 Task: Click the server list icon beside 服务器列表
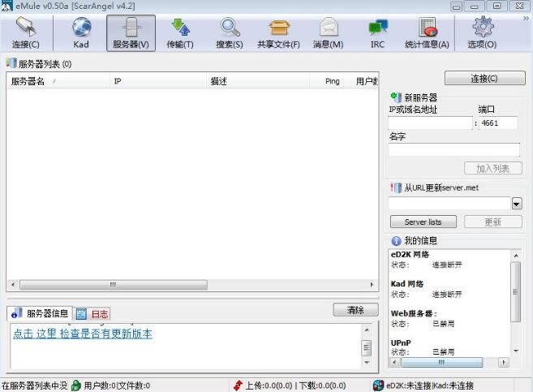click(11, 62)
